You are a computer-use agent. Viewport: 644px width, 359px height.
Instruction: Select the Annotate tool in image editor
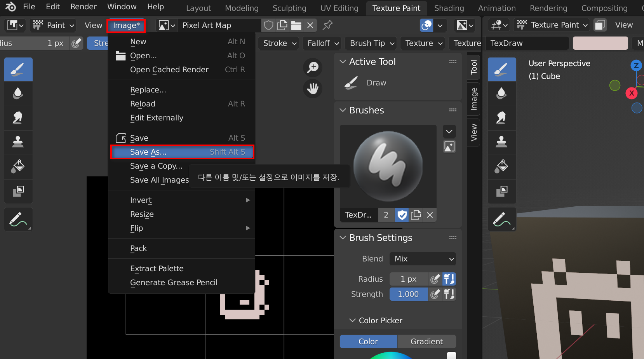[x=18, y=220]
